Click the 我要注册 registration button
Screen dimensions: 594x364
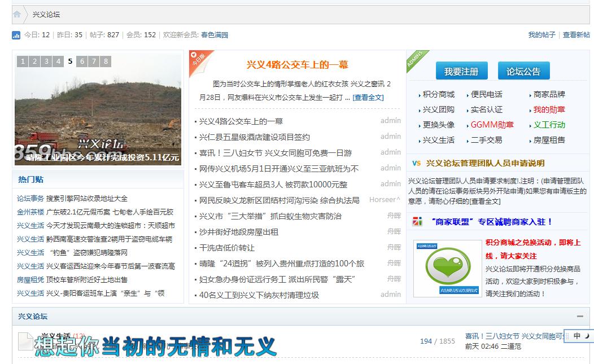coord(461,71)
